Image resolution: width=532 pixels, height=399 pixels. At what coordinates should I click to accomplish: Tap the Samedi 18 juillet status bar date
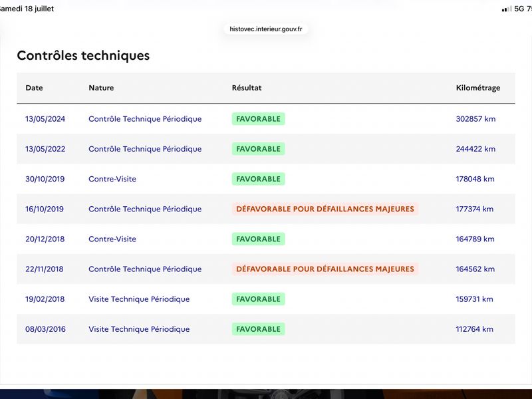coord(27,9)
